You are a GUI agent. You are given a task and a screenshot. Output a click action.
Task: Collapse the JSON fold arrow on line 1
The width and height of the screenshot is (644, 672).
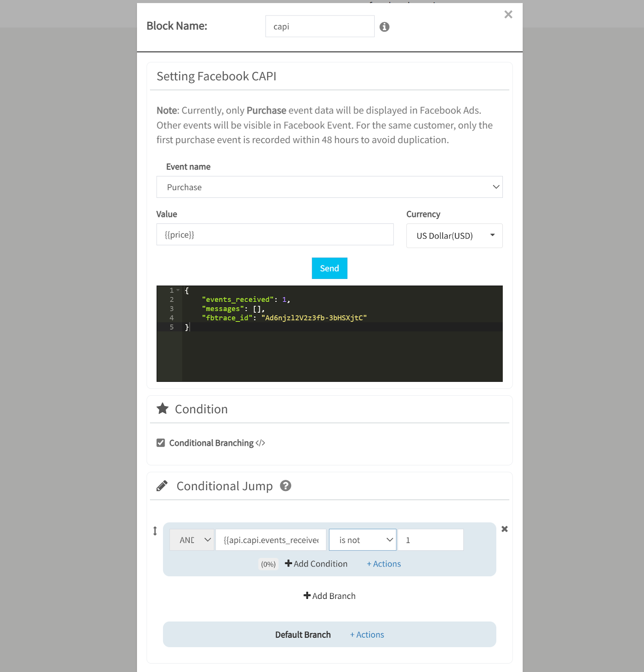pyautogui.click(x=178, y=290)
